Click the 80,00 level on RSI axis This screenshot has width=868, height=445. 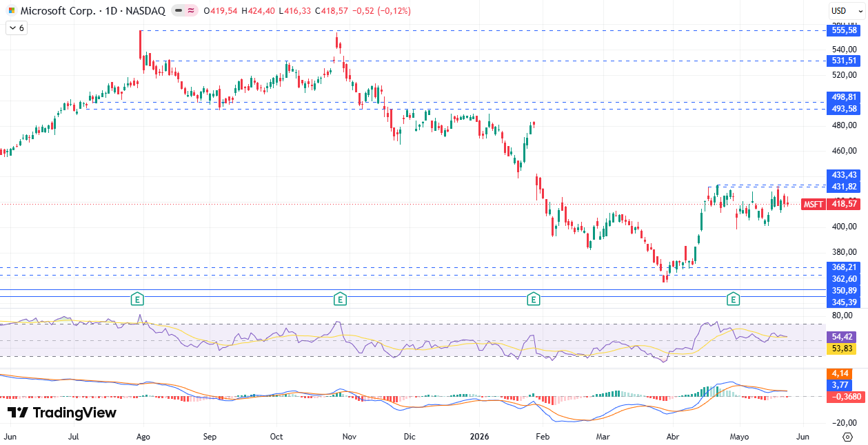tap(841, 315)
